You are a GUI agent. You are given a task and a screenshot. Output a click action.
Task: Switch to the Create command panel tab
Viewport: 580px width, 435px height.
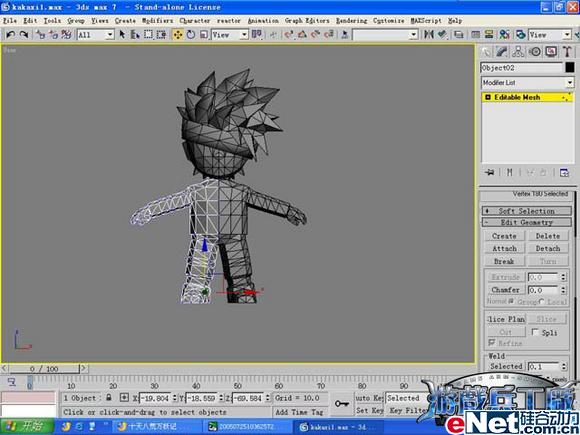tap(486, 51)
